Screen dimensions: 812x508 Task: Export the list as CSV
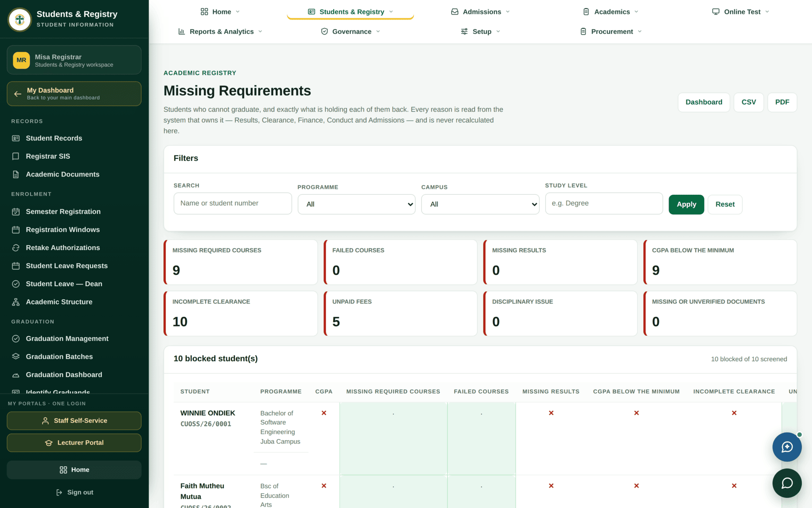point(749,102)
